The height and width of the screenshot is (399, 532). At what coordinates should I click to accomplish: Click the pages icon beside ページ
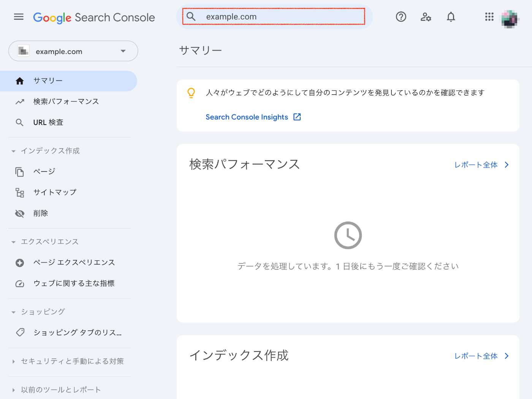point(20,172)
